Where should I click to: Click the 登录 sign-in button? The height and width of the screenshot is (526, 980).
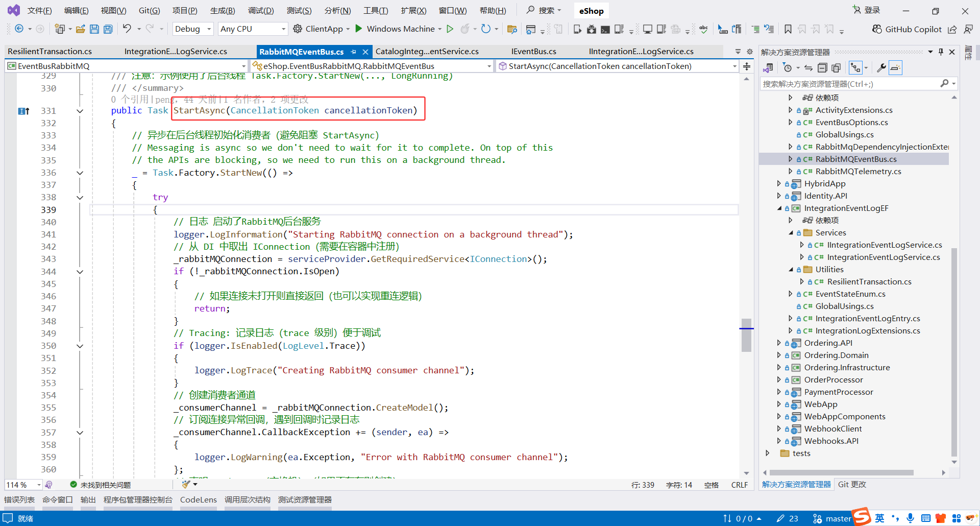point(866,10)
